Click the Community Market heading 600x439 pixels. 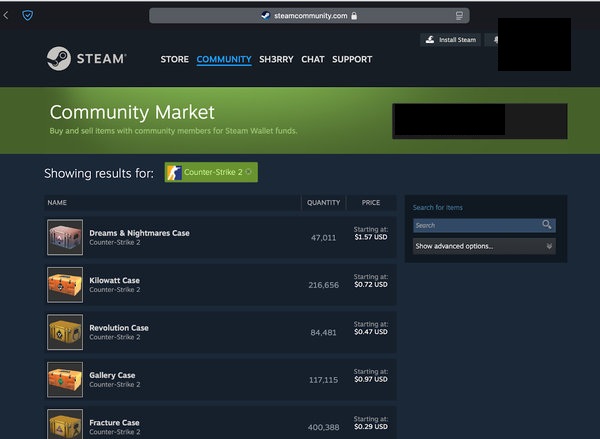[x=132, y=112]
